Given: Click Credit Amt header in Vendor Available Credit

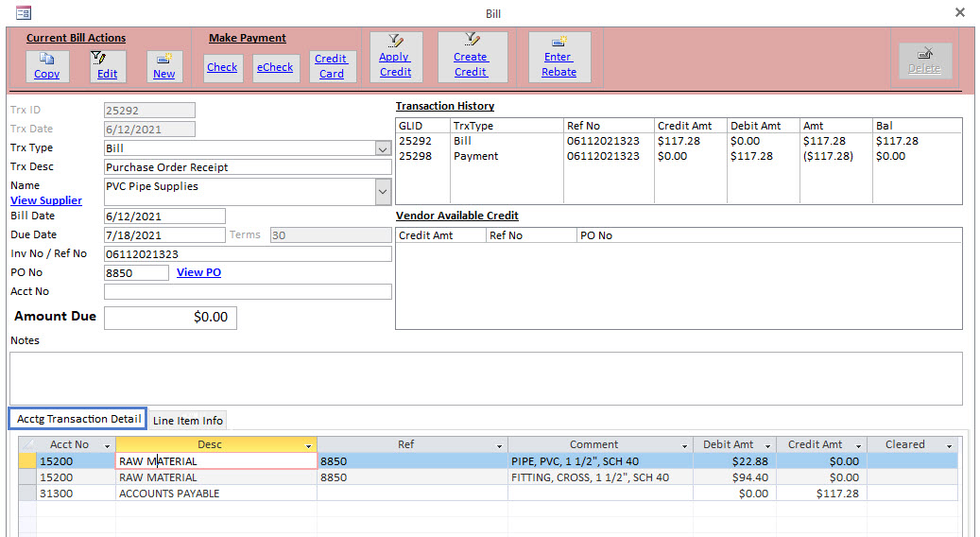Looking at the screenshot, I should 425,235.
